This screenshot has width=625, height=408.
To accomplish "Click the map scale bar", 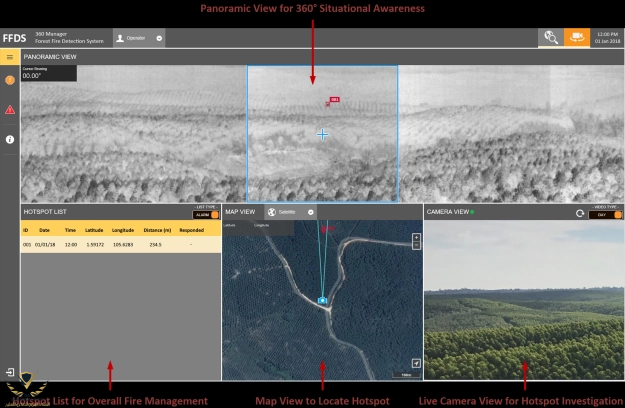I will 406,375.
